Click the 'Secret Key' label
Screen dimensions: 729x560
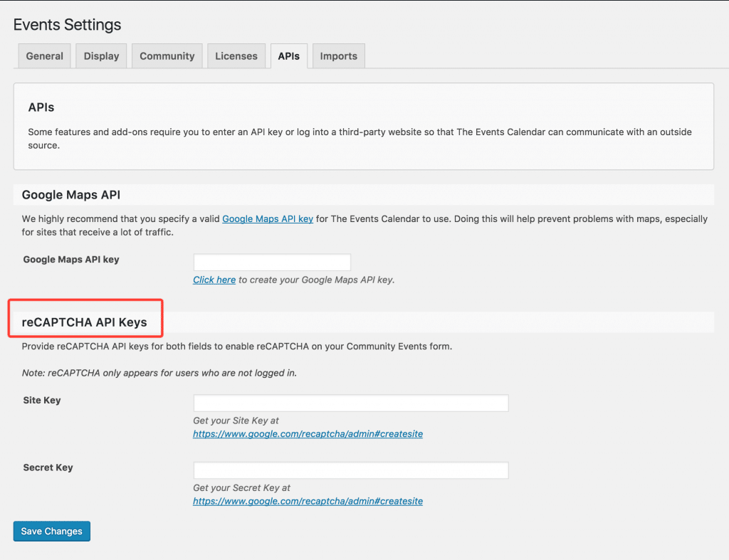click(48, 467)
